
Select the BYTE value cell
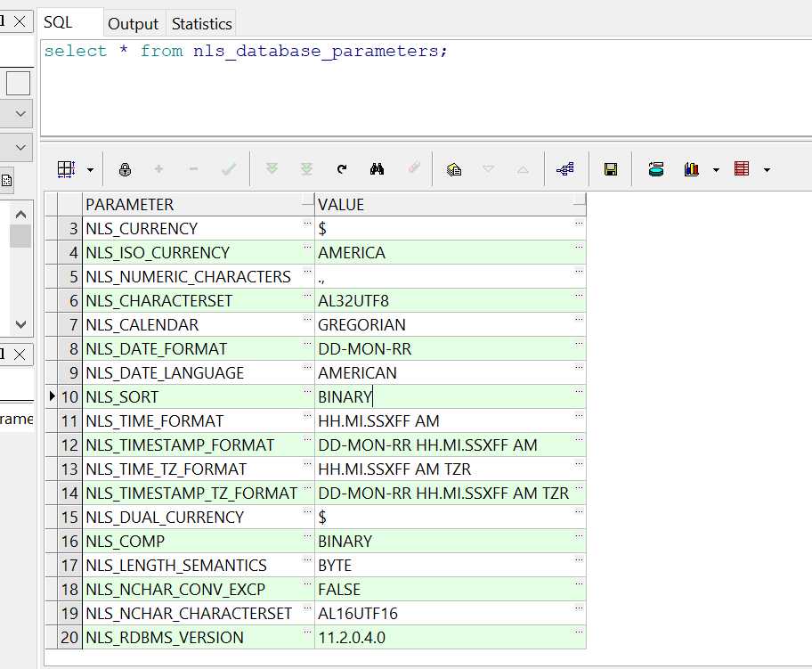click(450, 566)
